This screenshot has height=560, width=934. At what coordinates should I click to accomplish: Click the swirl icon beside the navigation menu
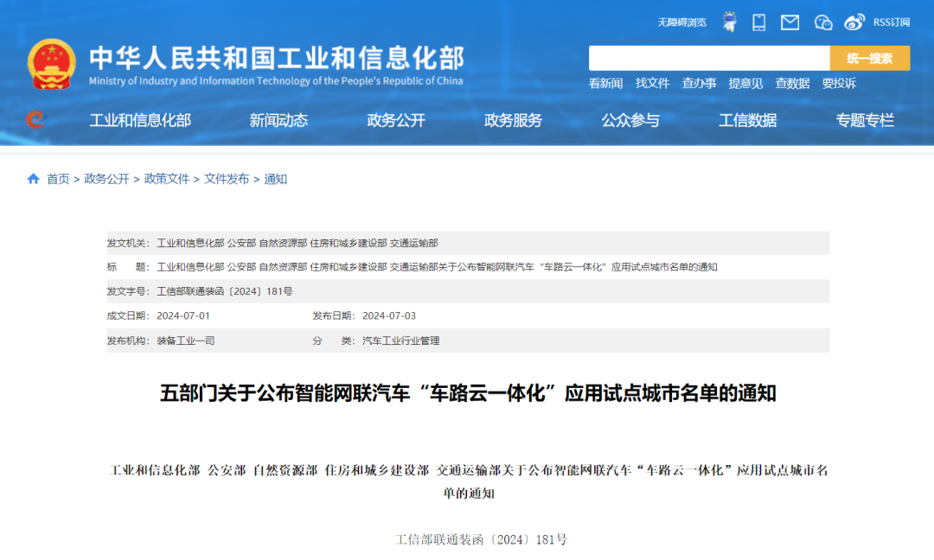(35, 119)
